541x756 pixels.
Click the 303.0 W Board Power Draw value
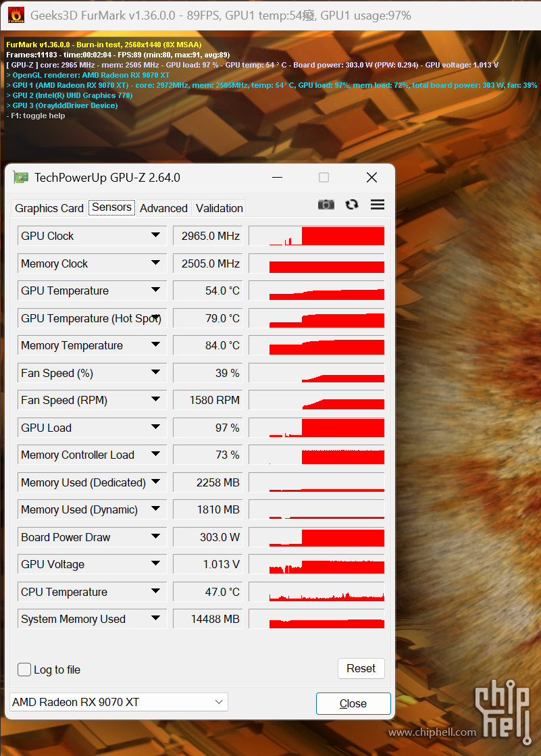(x=208, y=537)
